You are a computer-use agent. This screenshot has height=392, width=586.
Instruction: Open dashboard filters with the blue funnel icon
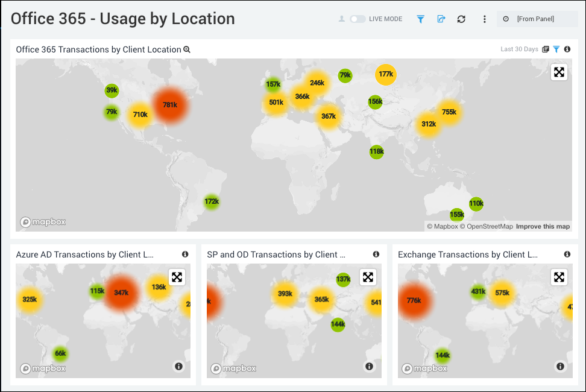420,19
